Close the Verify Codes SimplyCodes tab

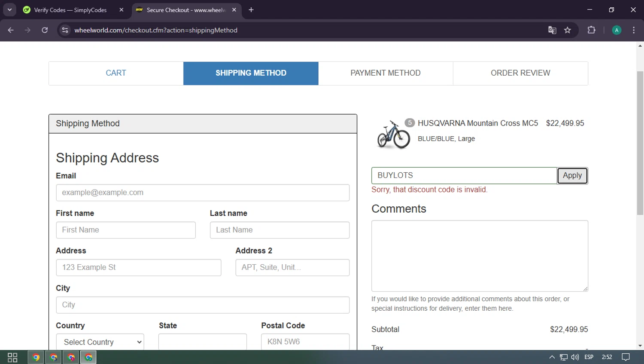(122, 10)
